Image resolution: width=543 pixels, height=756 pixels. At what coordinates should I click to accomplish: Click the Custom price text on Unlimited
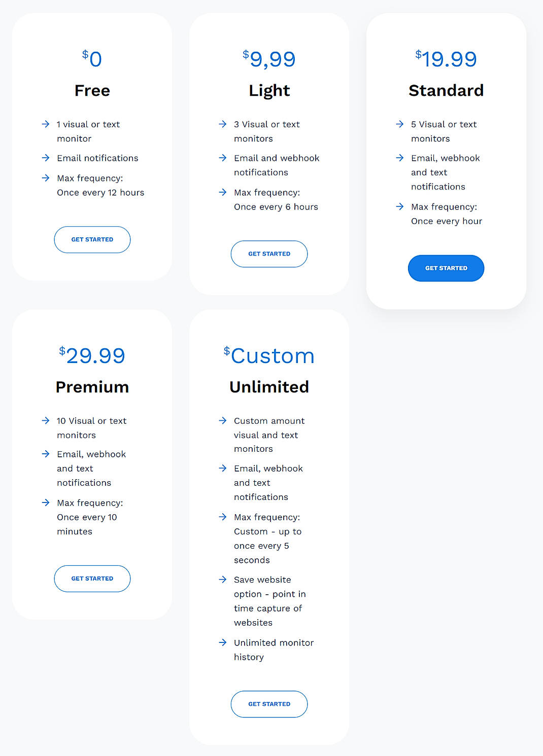tap(269, 355)
